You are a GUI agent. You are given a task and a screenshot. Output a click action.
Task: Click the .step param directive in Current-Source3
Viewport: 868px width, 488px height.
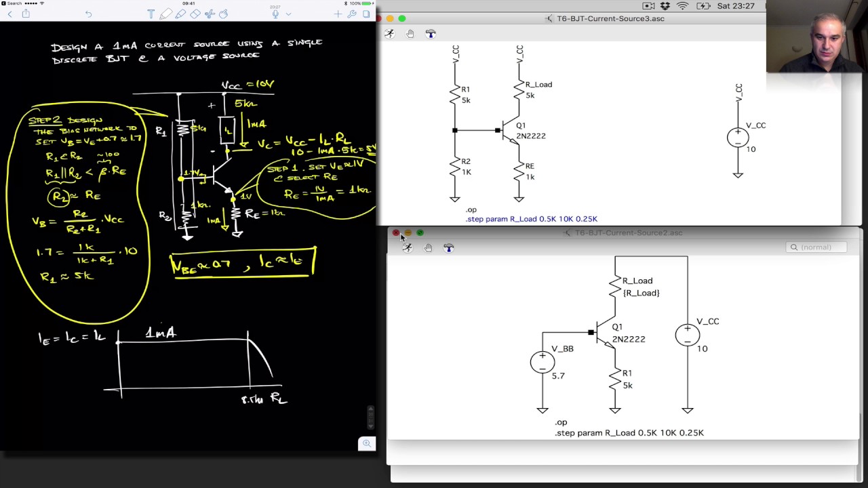tap(532, 219)
